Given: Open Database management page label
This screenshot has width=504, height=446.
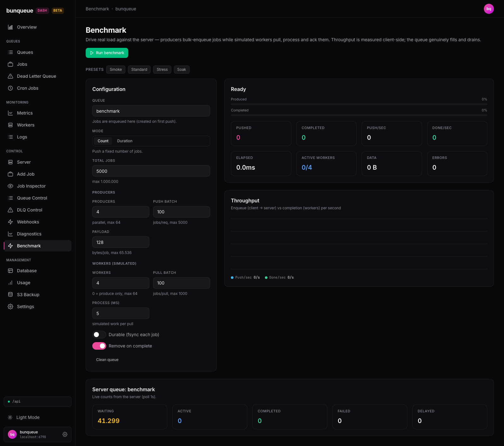Looking at the screenshot, I should [x=27, y=271].
